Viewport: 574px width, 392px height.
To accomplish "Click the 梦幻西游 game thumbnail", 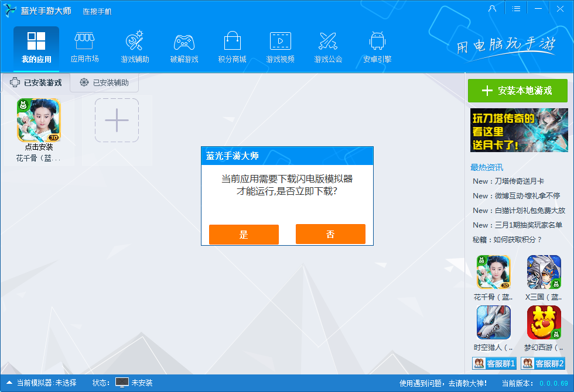I will point(544,323).
